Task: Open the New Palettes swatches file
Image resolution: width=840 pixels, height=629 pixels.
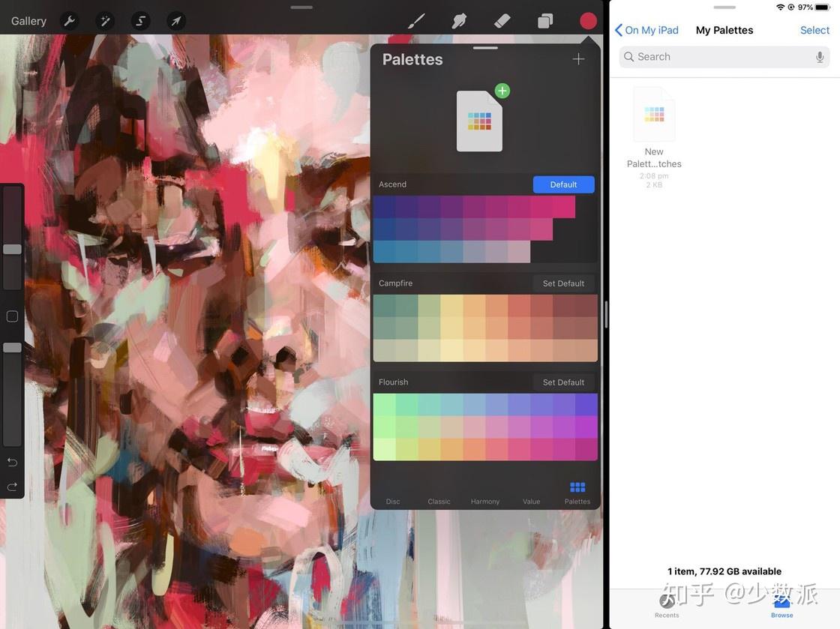Action: tap(653, 112)
